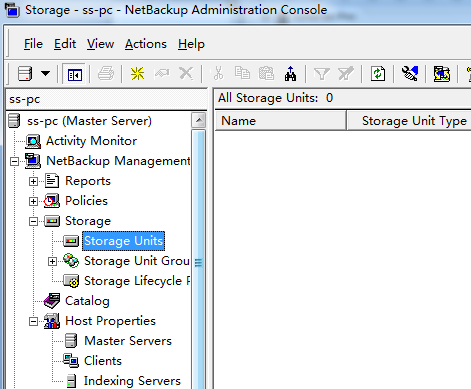The height and width of the screenshot is (389, 471).
Task: Expand the Reports node
Action: point(33,181)
